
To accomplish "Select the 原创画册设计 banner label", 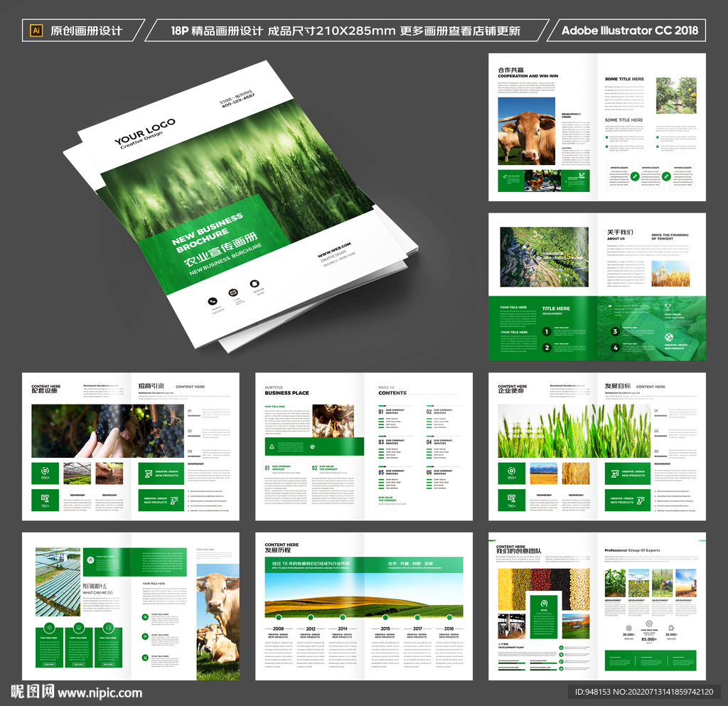I will tap(86, 31).
